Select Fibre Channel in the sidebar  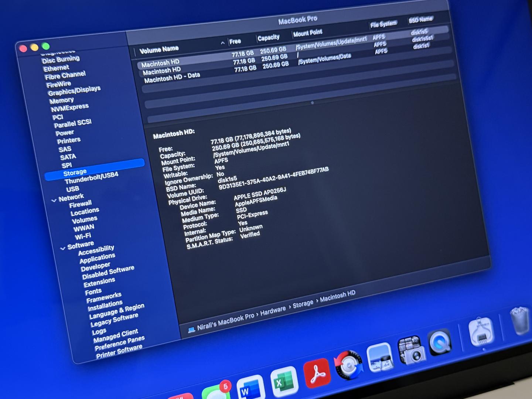[65, 75]
